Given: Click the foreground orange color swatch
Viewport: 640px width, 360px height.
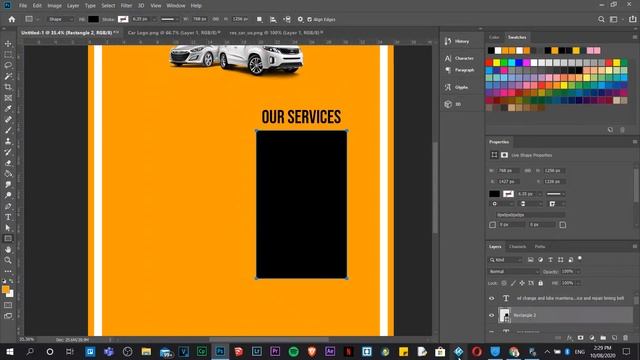Looking at the screenshot, I should tap(5, 289).
